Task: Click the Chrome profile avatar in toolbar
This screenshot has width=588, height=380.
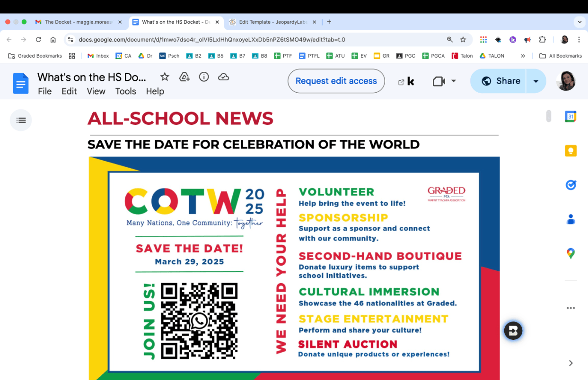Action: point(564,40)
